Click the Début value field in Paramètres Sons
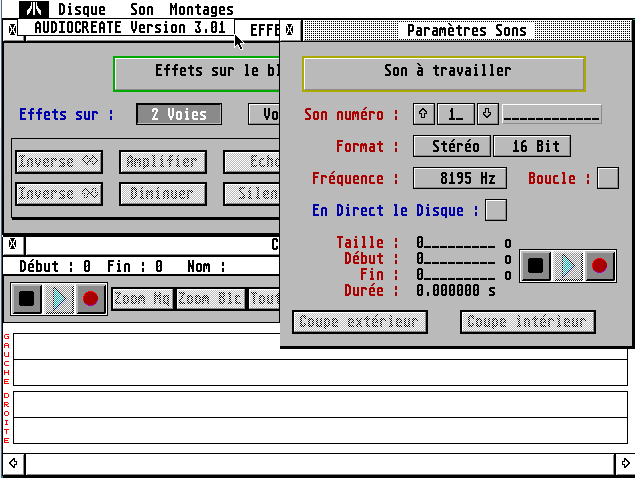Screen dimensions: 635x478 [456, 258]
